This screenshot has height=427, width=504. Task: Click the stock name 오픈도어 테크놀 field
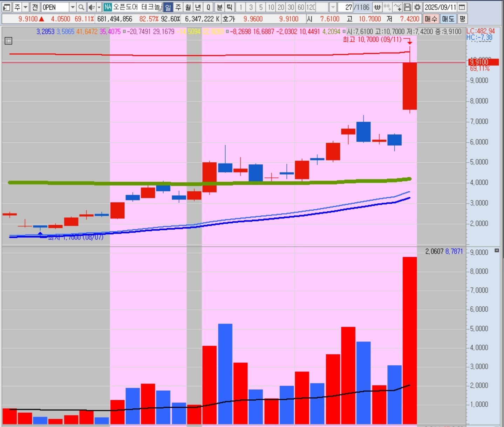pyautogui.click(x=137, y=7)
